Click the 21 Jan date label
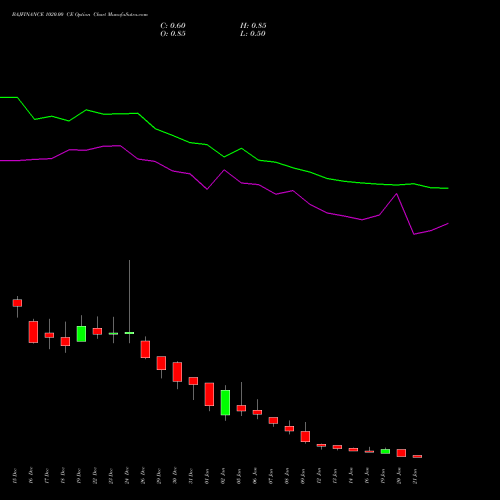This screenshot has height=500, width=500. 415,476
